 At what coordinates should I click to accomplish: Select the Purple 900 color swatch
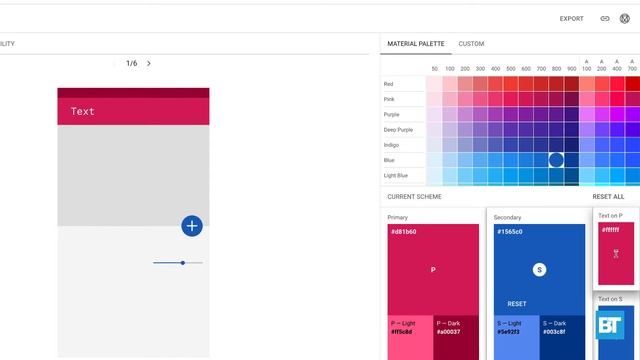tap(571, 114)
